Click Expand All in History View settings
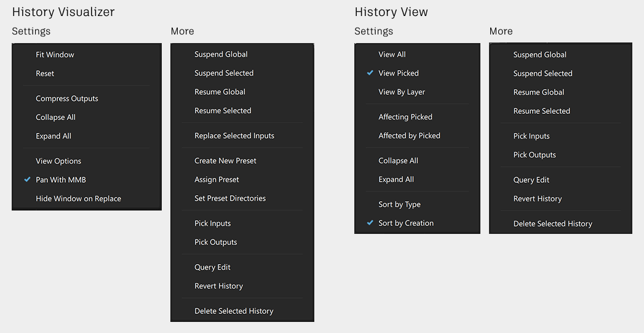 pyautogui.click(x=396, y=180)
